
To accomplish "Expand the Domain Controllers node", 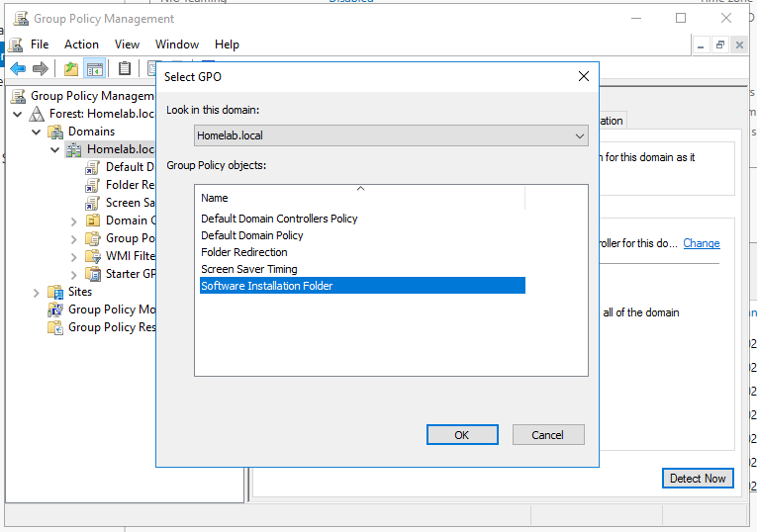I will (73, 222).
